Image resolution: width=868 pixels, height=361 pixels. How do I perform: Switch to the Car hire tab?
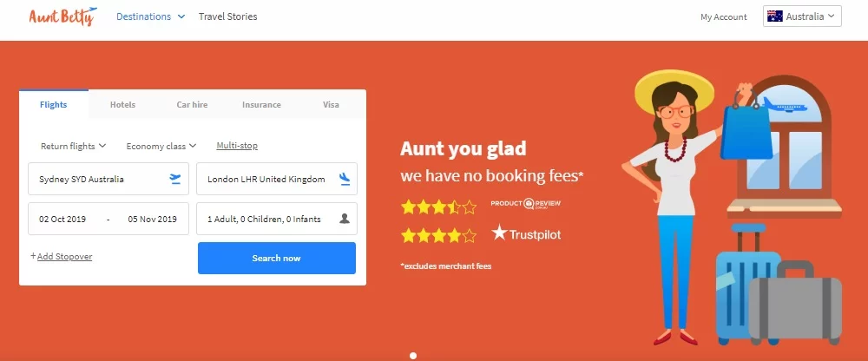click(192, 105)
